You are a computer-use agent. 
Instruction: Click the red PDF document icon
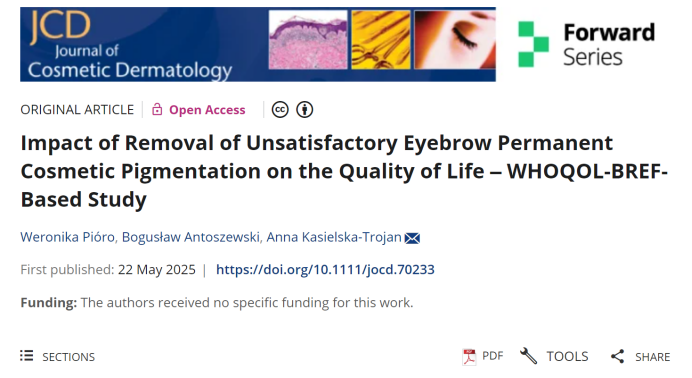[x=469, y=356]
